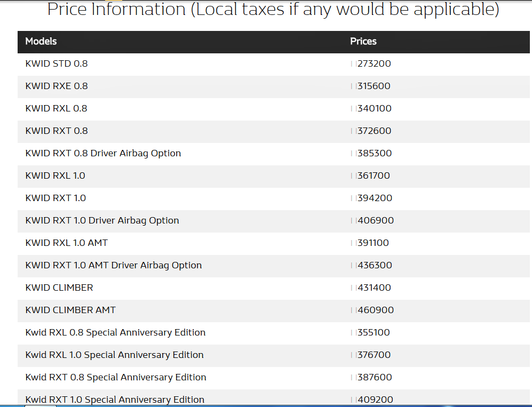
Task: Click the 'KWID RXL 1.0' model priced 361700
Action: tap(55, 175)
